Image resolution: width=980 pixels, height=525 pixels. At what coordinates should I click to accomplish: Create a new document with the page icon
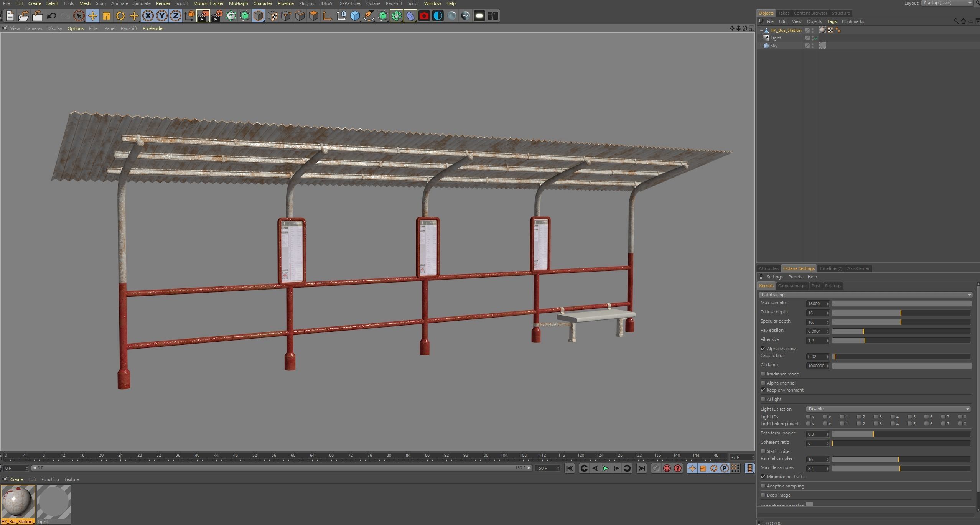[x=10, y=16]
